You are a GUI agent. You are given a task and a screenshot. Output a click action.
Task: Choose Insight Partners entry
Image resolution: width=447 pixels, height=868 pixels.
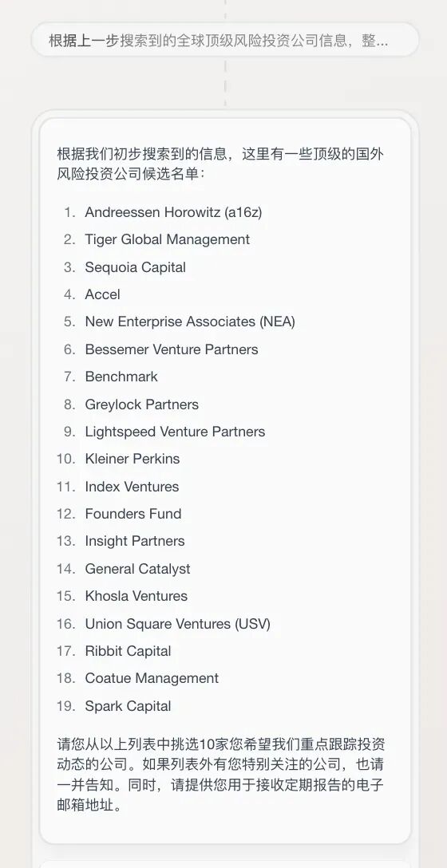coord(135,541)
